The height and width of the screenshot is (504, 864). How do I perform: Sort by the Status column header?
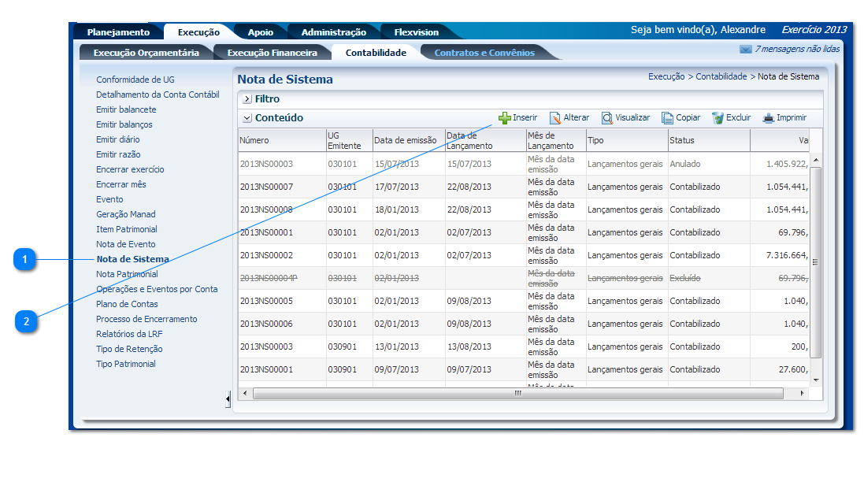click(x=682, y=140)
